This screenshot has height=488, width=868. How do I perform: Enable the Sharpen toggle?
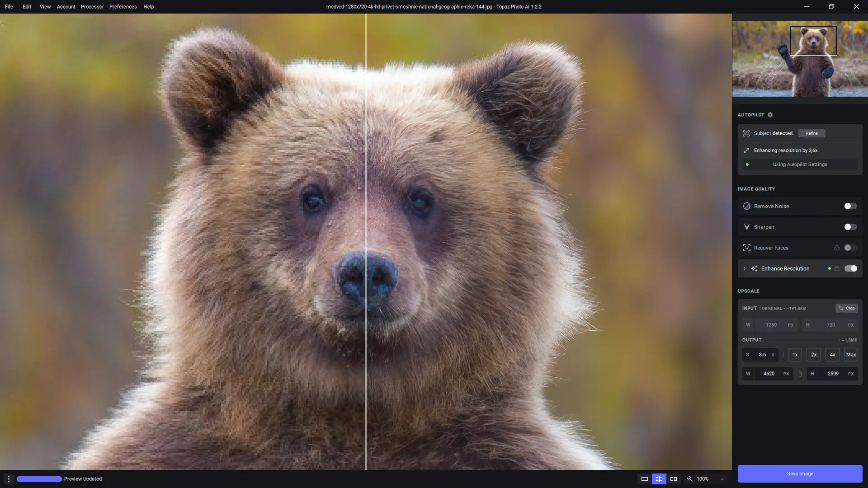850,227
